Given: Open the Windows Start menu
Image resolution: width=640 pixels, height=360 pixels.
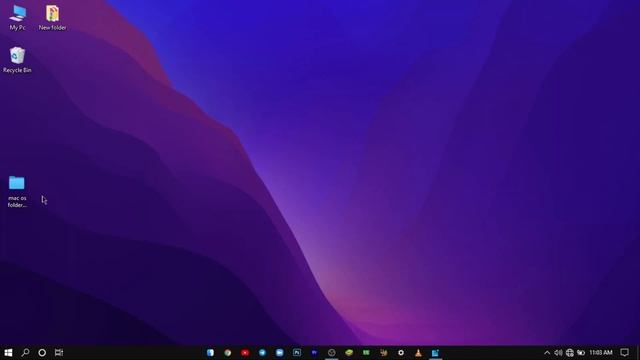Looking at the screenshot, I should (x=8, y=353).
